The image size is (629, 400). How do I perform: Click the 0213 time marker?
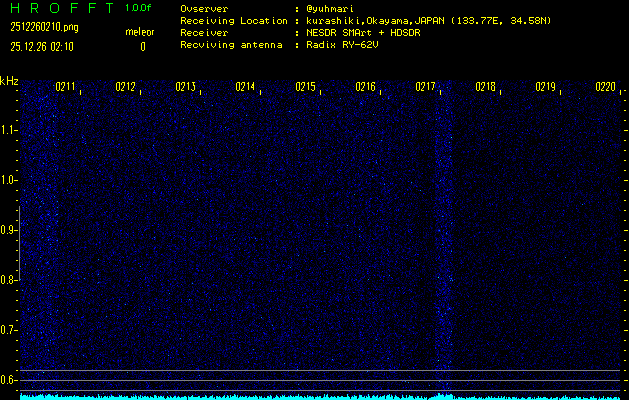[185, 87]
